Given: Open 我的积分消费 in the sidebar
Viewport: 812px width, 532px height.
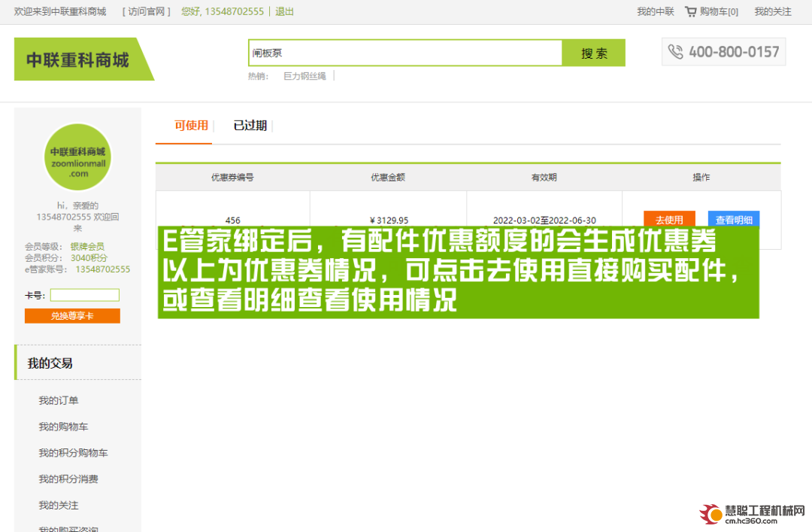Looking at the screenshot, I should [x=68, y=479].
